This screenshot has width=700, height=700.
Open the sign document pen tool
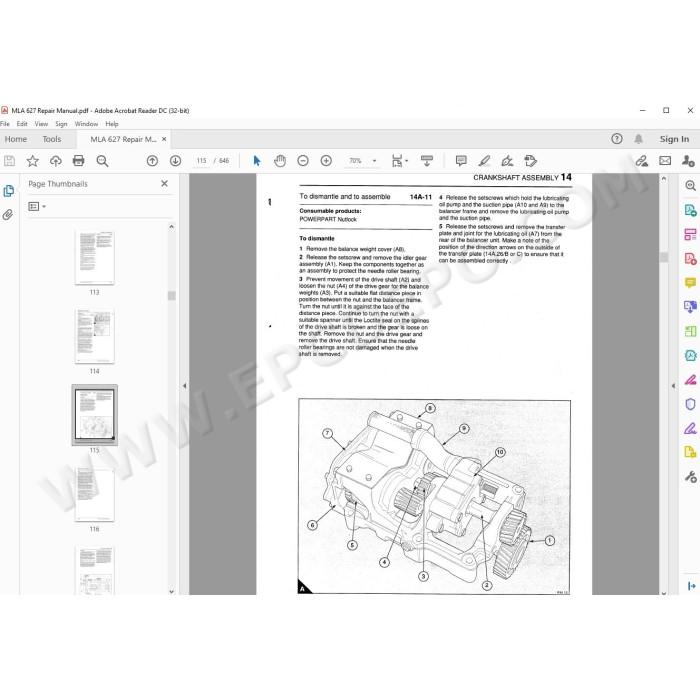click(x=507, y=161)
